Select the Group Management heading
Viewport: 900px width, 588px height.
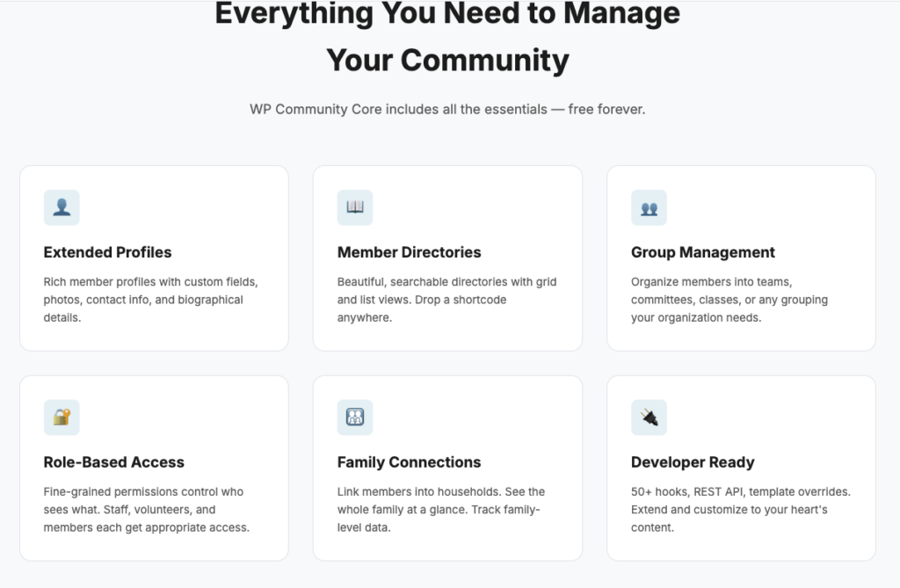tap(702, 252)
